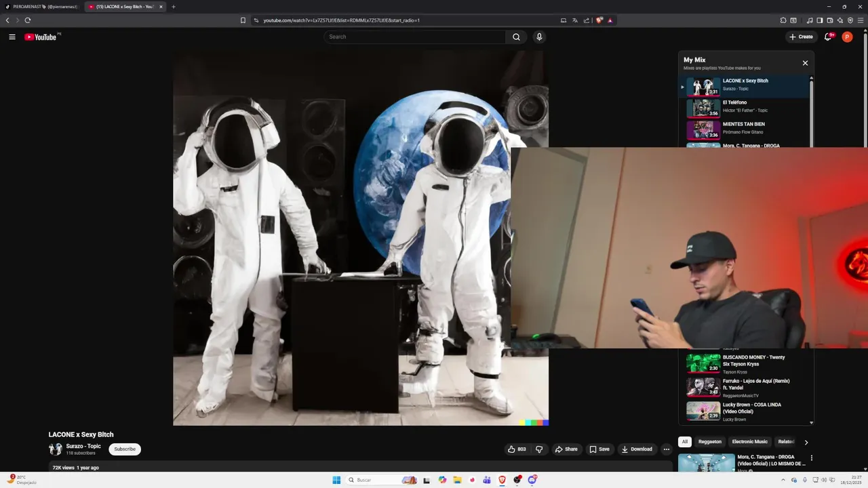This screenshot has height=488, width=868.
Task: Open Mora DROGA recommended video thumbnail
Action: (706, 463)
